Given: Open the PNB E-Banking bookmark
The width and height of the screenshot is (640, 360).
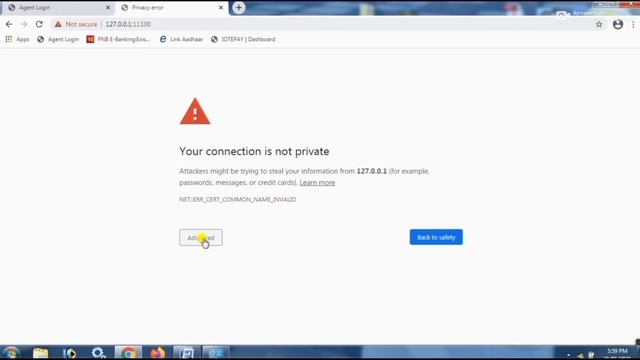Looking at the screenshot, I should point(118,39).
